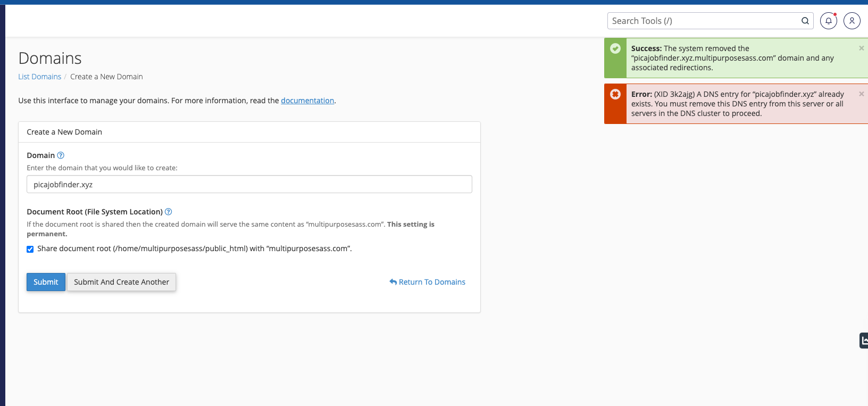Click the Domain help question icon
The height and width of the screenshot is (406, 868).
click(x=61, y=155)
